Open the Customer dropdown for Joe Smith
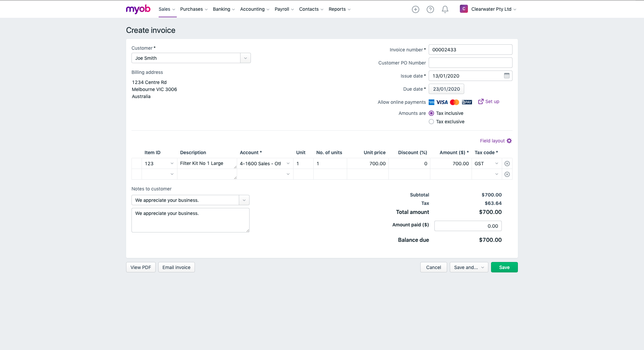The height and width of the screenshot is (350, 644). [x=245, y=58]
